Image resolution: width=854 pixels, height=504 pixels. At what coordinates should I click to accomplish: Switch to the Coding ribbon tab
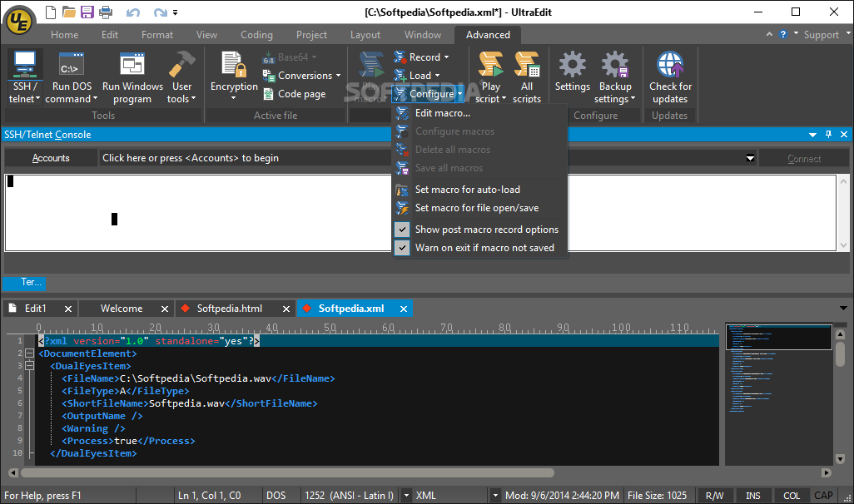[256, 35]
